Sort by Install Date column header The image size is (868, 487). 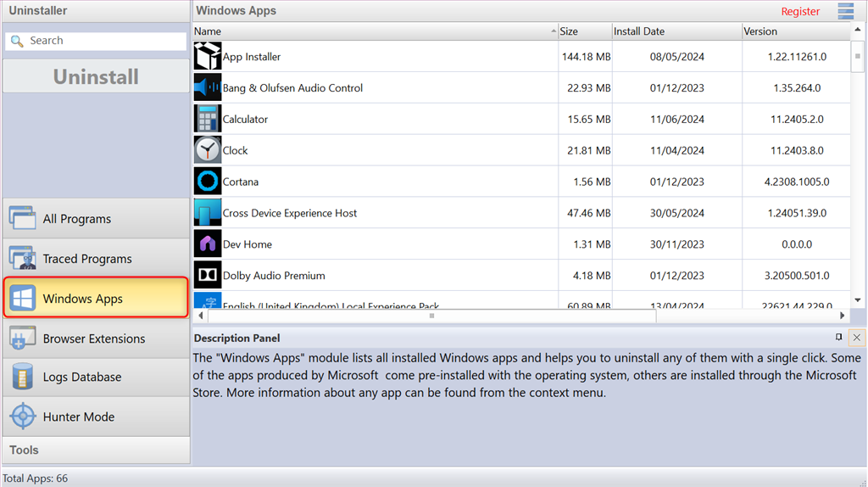(x=676, y=31)
